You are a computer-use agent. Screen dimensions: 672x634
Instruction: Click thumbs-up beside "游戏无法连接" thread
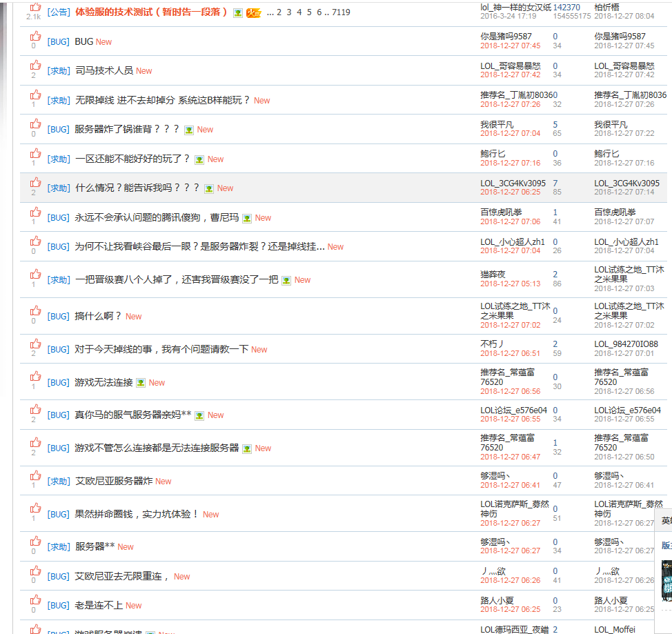tap(34, 377)
